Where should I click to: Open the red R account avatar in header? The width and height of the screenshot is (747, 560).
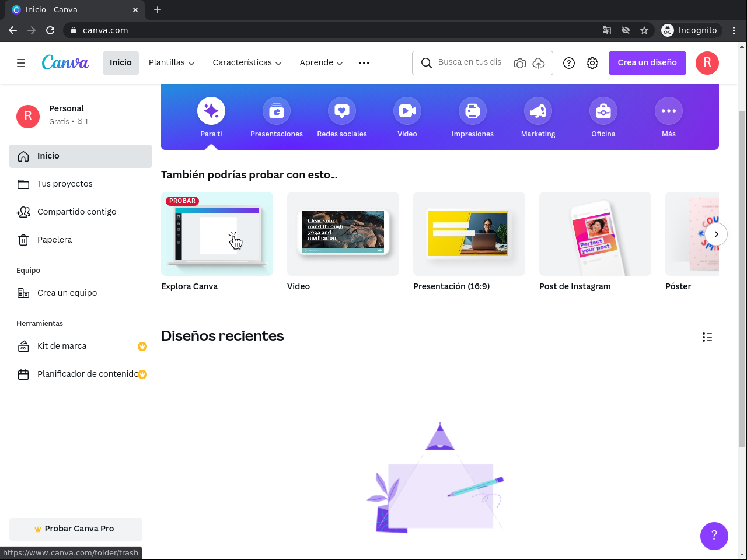707,63
